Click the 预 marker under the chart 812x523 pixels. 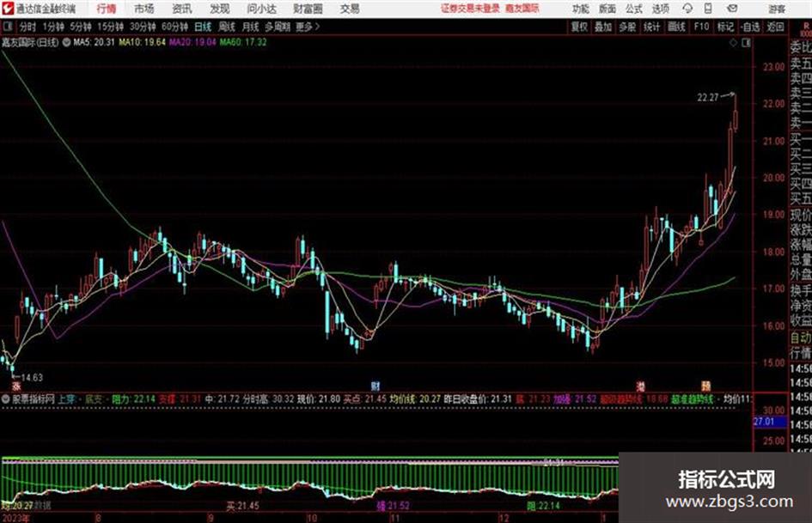(705, 386)
